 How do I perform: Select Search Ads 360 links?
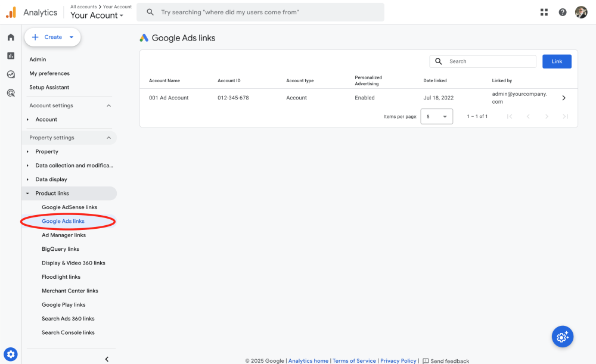(x=68, y=319)
